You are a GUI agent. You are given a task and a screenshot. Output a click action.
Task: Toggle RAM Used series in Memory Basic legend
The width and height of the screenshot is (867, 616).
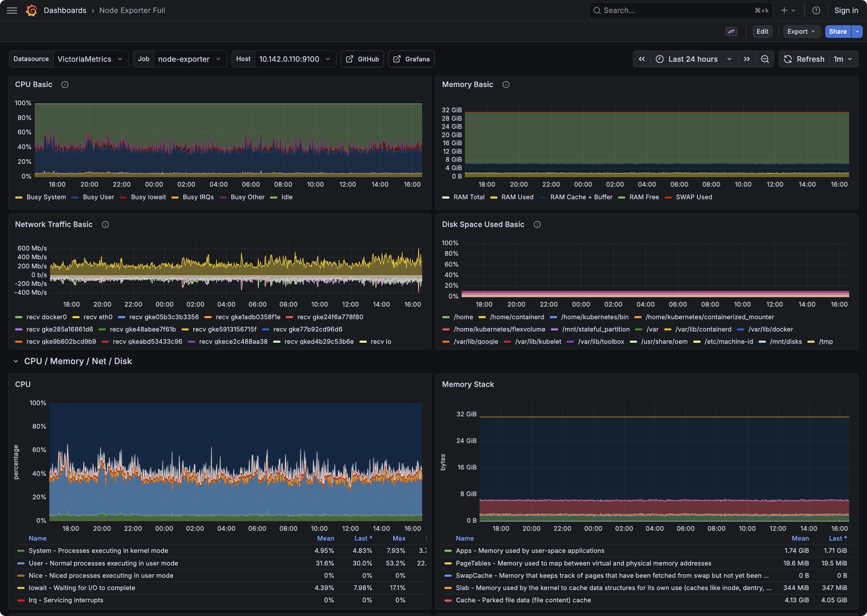pyautogui.click(x=517, y=197)
